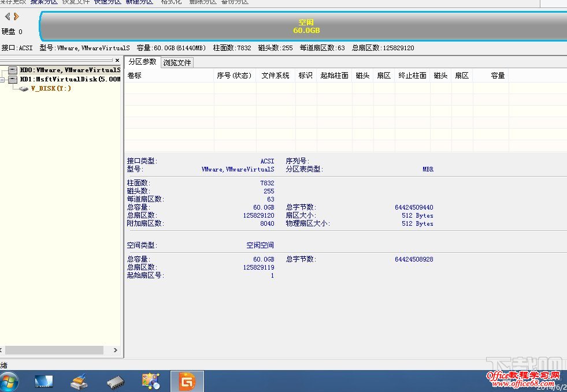567x392 pixels.
Task: Click the 文件系统 column header
Action: [x=275, y=76]
